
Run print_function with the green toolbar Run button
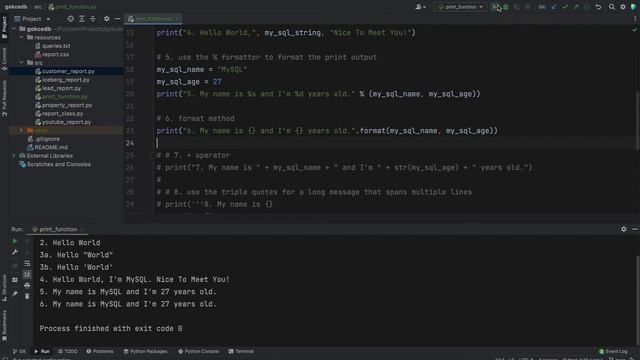pos(494,7)
